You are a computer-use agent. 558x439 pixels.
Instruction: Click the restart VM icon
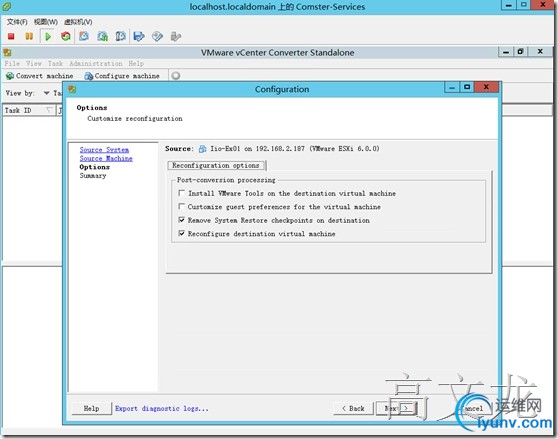66,36
